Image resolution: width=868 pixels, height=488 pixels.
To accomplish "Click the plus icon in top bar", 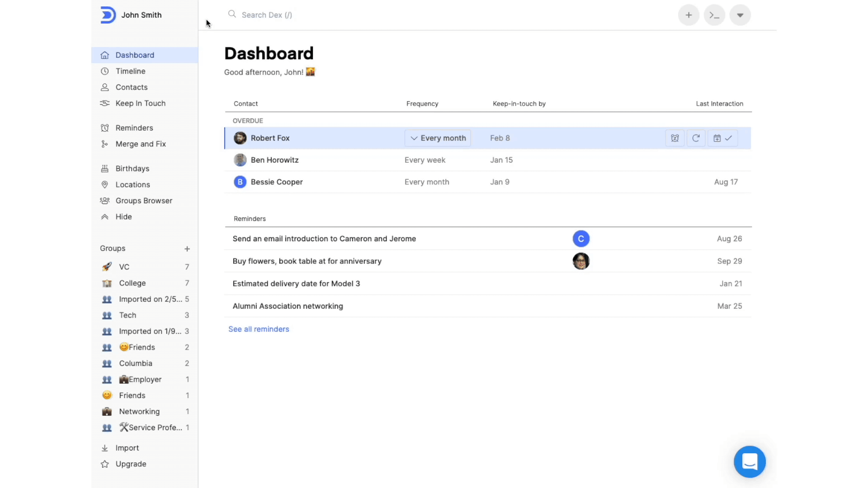I will pyautogui.click(x=689, y=15).
